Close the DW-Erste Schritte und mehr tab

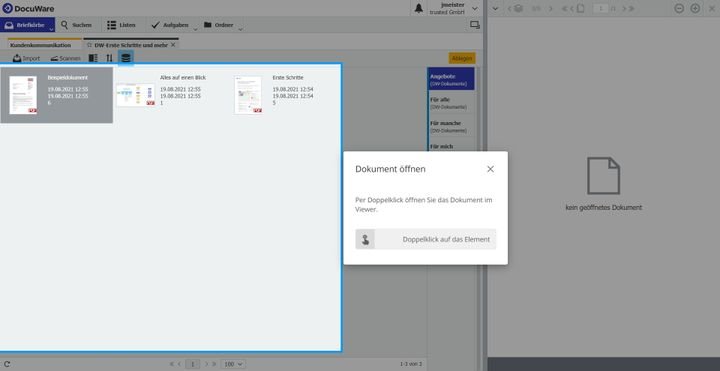coord(173,45)
